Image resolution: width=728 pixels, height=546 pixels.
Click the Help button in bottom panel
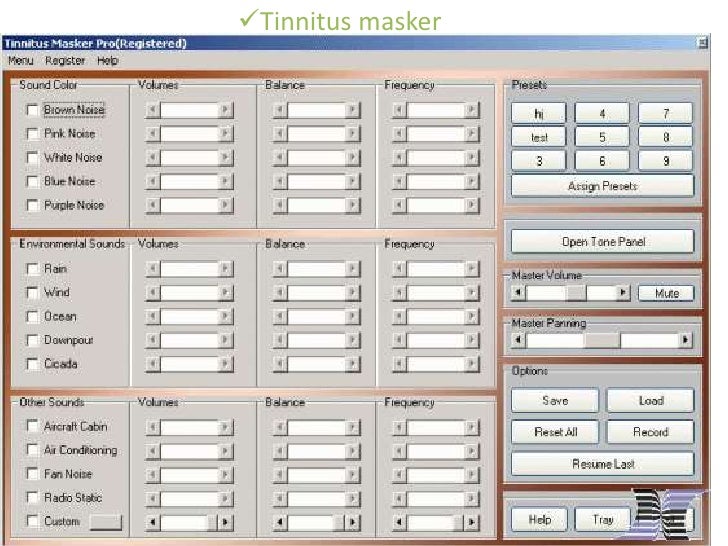pos(539,520)
